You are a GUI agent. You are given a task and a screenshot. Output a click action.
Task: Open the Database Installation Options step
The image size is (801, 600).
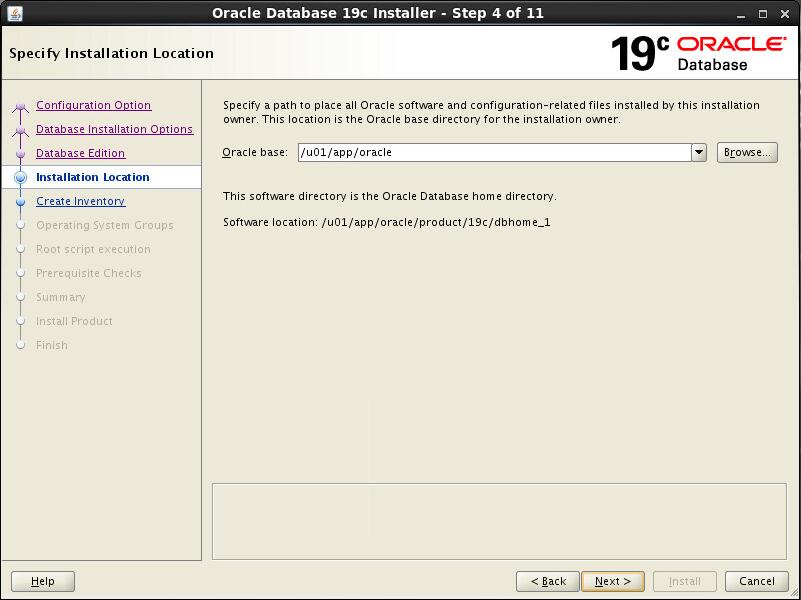pyautogui.click(x=114, y=129)
